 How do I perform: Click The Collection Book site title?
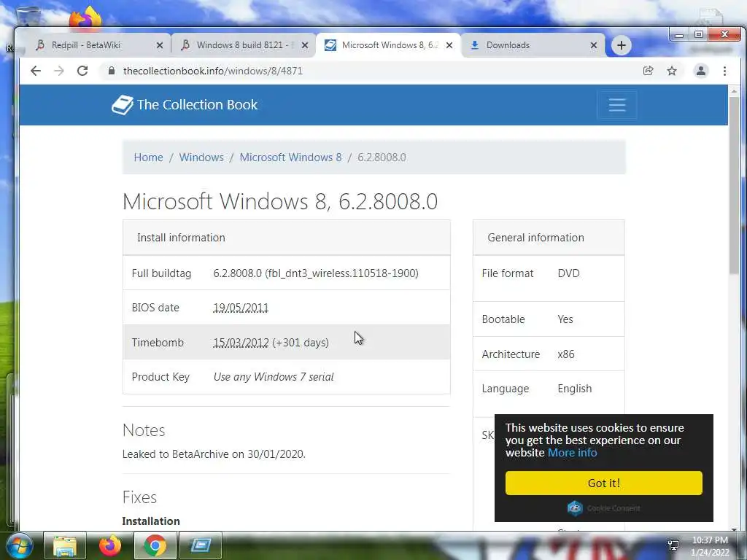point(197,105)
